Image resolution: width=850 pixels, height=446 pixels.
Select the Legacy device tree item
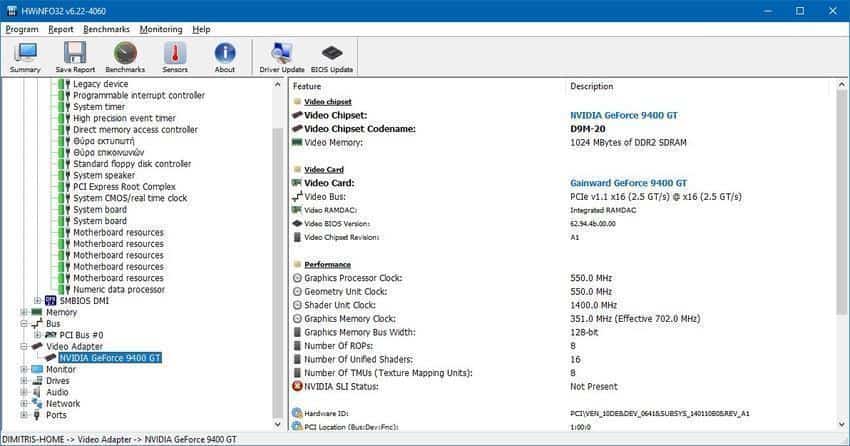point(101,84)
